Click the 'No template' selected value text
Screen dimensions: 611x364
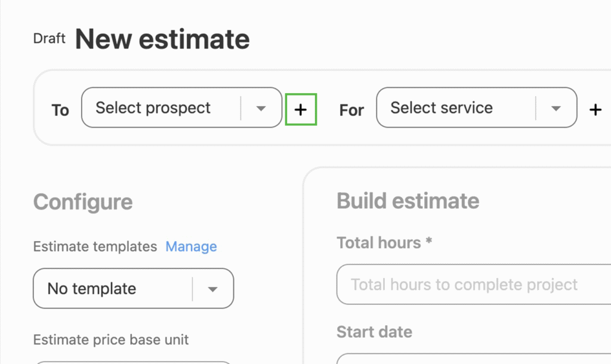coord(92,289)
